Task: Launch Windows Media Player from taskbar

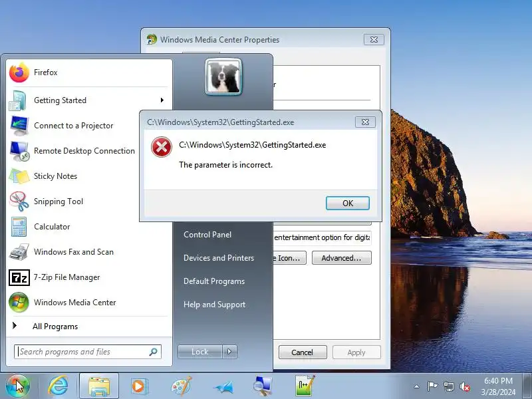Action: pyautogui.click(x=138, y=386)
